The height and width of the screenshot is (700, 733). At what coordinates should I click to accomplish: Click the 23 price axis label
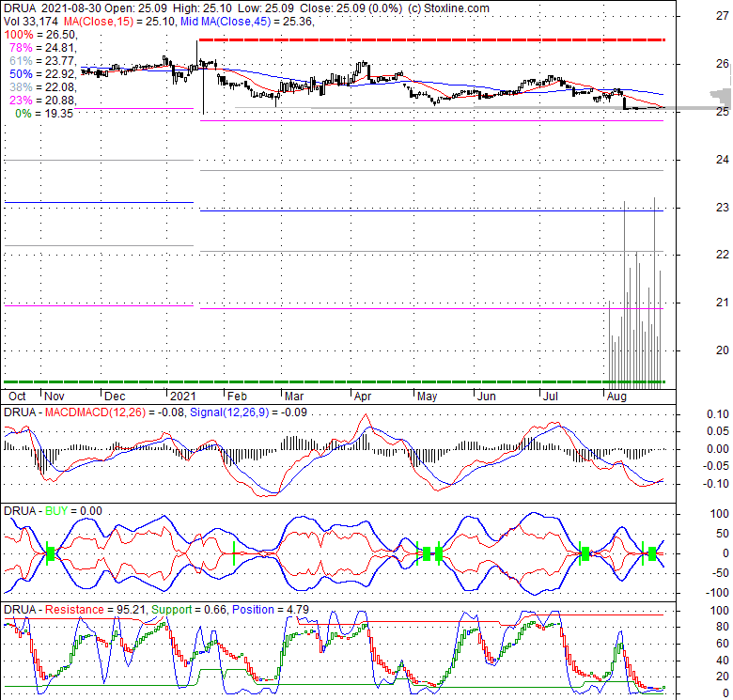pyautogui.click(x=723, y=208)
